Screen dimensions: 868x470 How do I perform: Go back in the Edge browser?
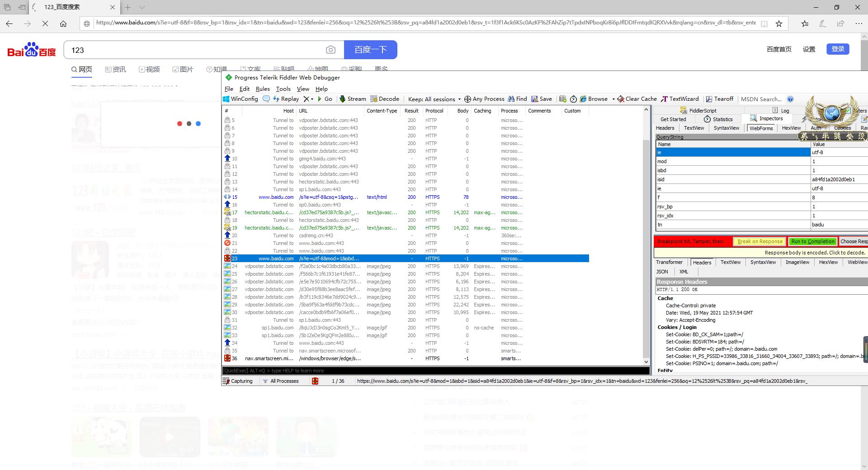click(9, 23)
